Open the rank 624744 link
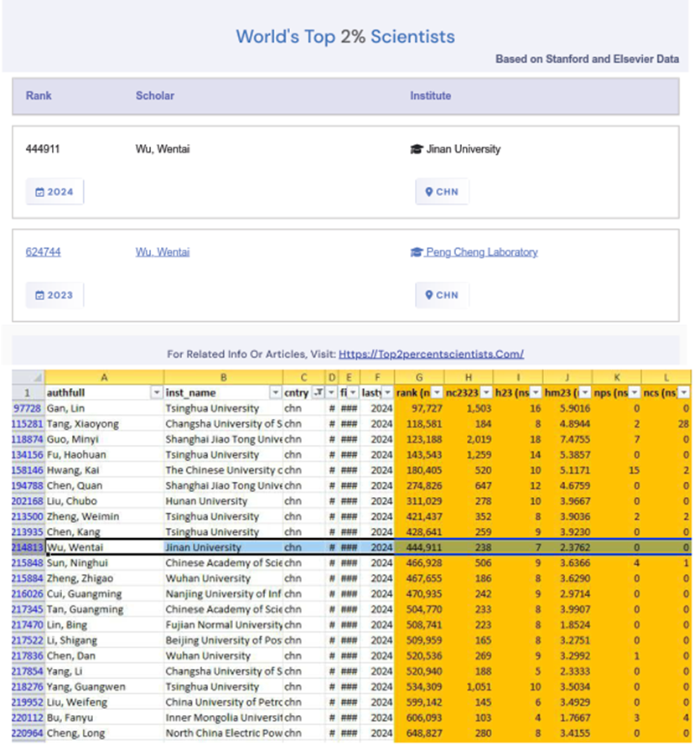The height and width of the screenshot is (751, 700). point(43,252)
